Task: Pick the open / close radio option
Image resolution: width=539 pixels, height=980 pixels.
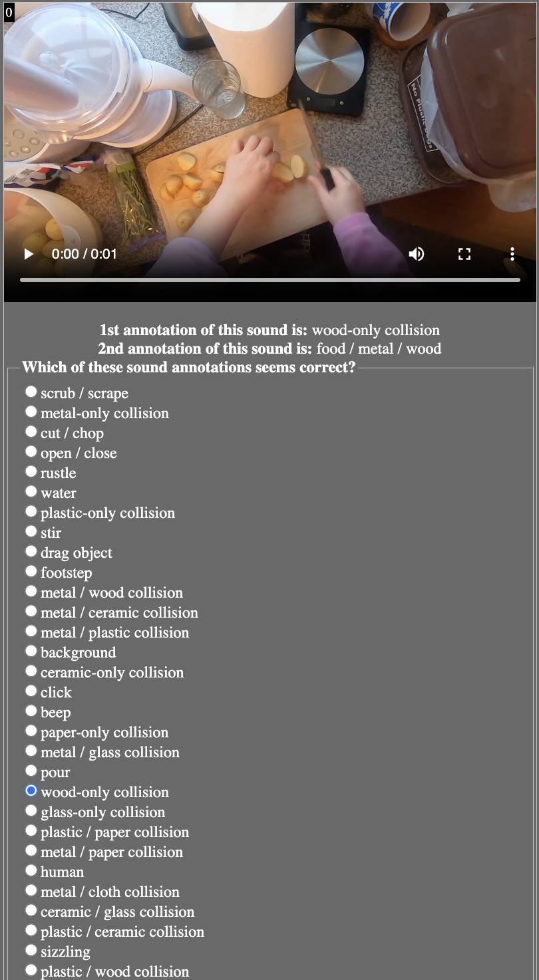Action: tap(31, 451)
